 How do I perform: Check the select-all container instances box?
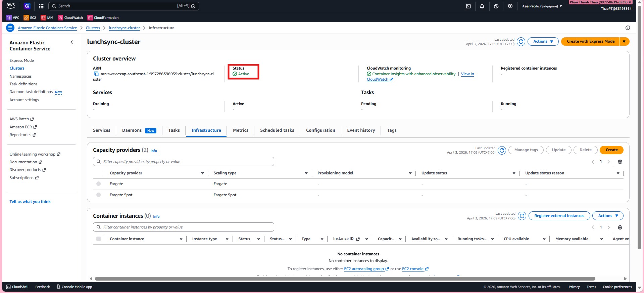(98, 239)
